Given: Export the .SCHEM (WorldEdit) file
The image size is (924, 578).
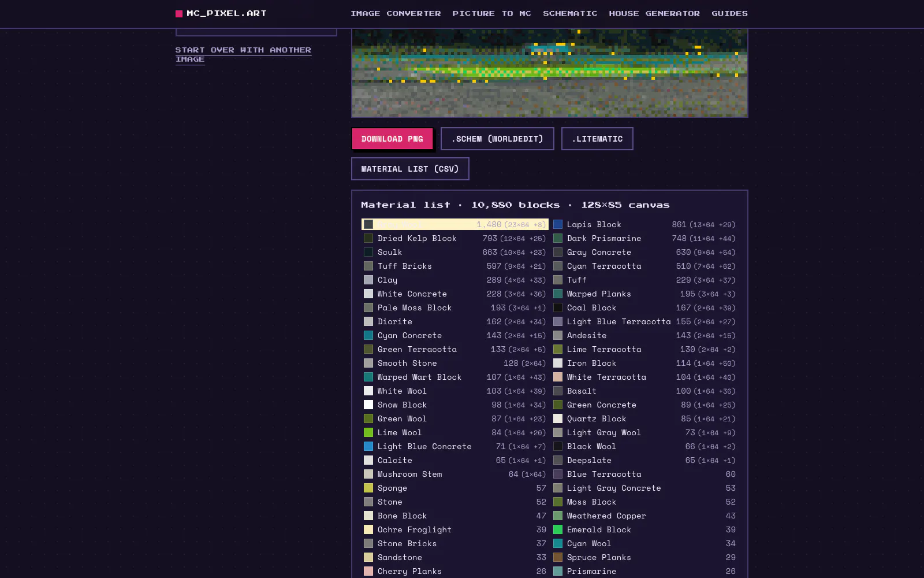Looking at the screenshot, I should pyautogui.click(x=497, y=139).
